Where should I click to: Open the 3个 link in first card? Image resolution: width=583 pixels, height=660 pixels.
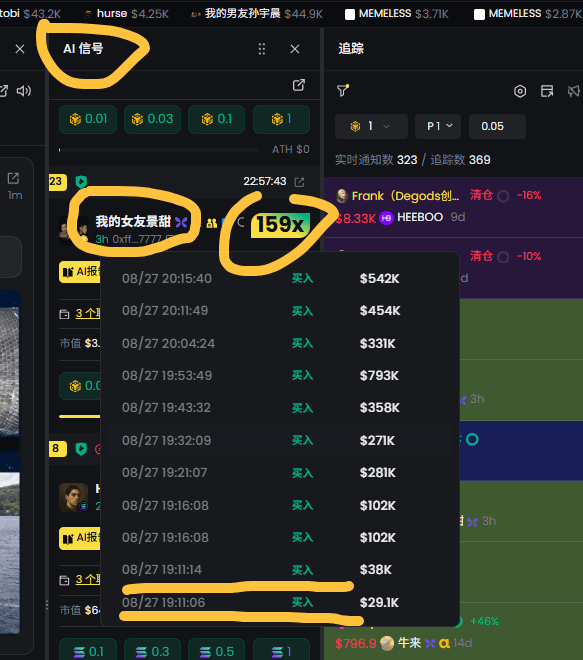(88, 314)
